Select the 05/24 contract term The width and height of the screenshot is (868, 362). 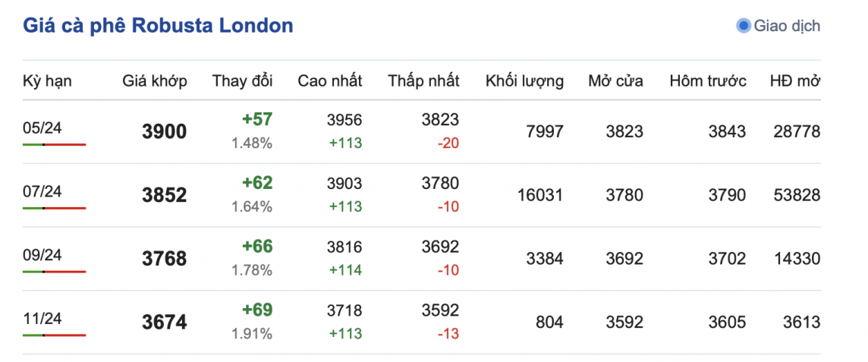[x=42, y=127]
